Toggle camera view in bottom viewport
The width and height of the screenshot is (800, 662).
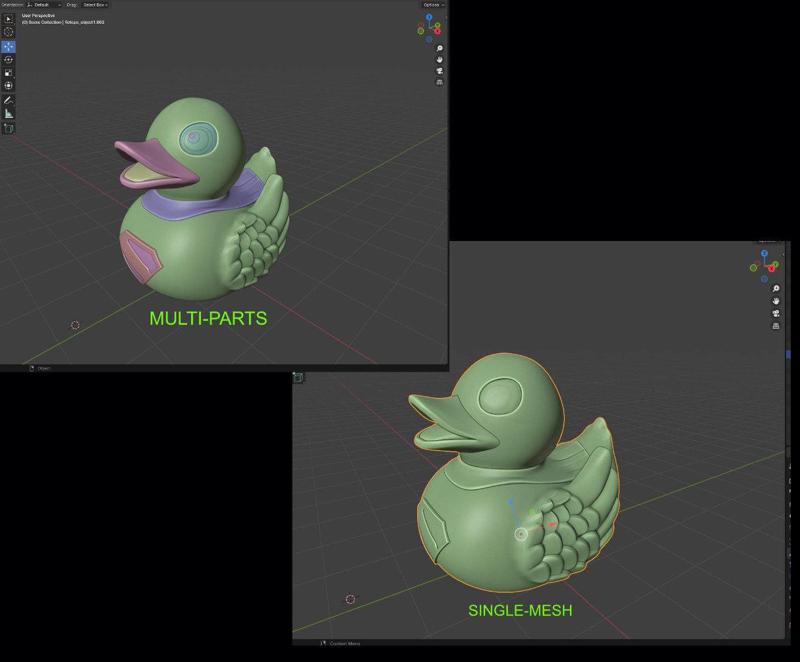(x=776, y=313)
